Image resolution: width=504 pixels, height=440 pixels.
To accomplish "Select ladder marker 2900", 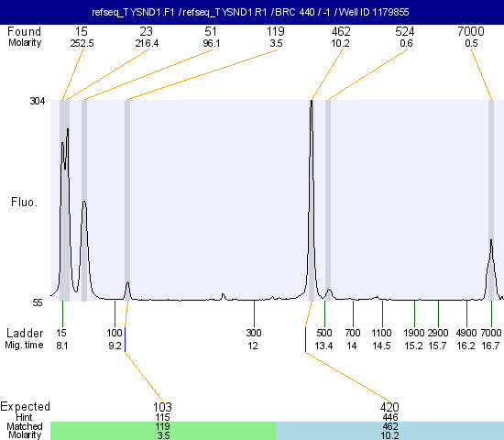I will (x=438, y=333).
